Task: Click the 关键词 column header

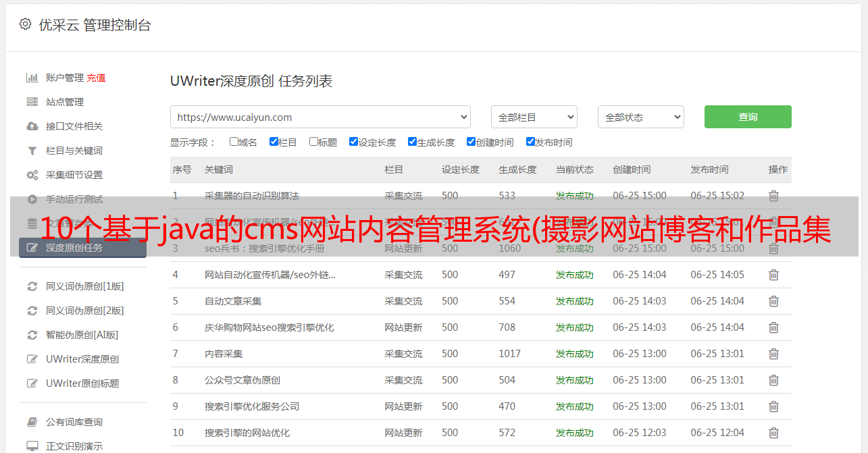Action: coord(219,169)
